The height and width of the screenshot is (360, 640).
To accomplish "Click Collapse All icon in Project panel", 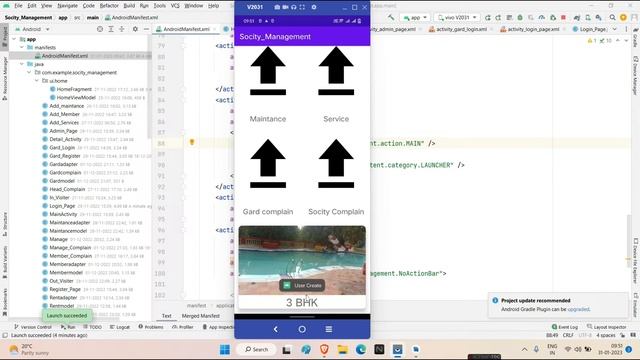I will pyautogui.click(x=122, y=29).
